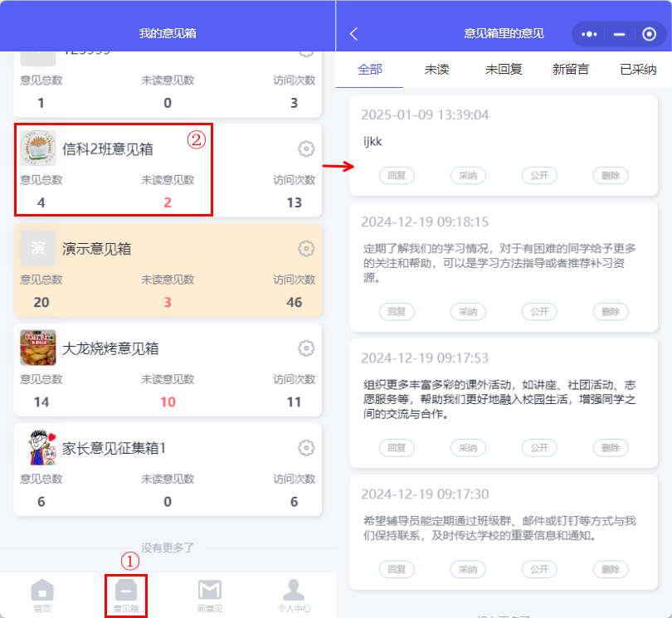Click the circular close target icon
This screenshot has height=618, width=672.
[650, 34]
